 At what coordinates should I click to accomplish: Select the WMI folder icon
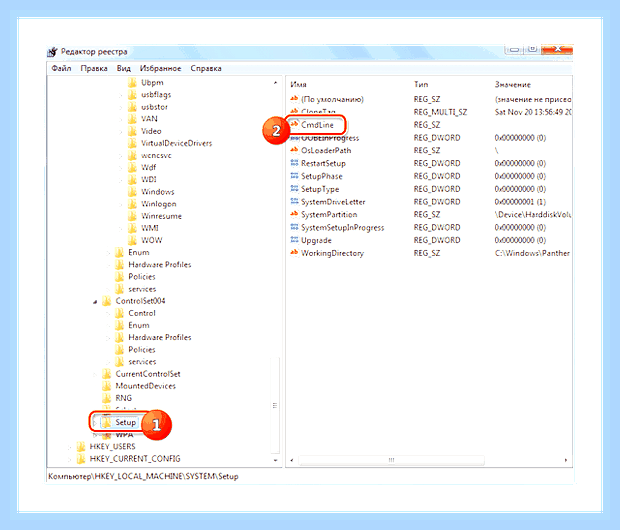132,228
